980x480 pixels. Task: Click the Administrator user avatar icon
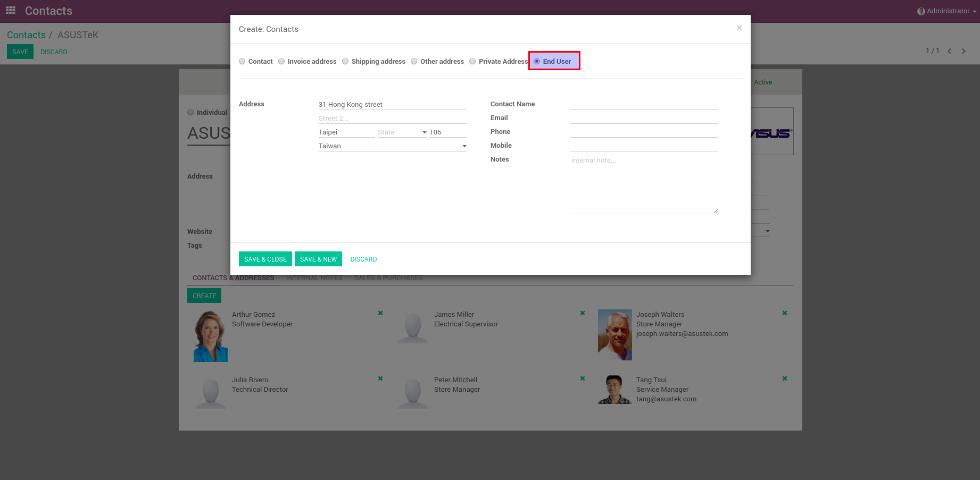click(921, 11)
